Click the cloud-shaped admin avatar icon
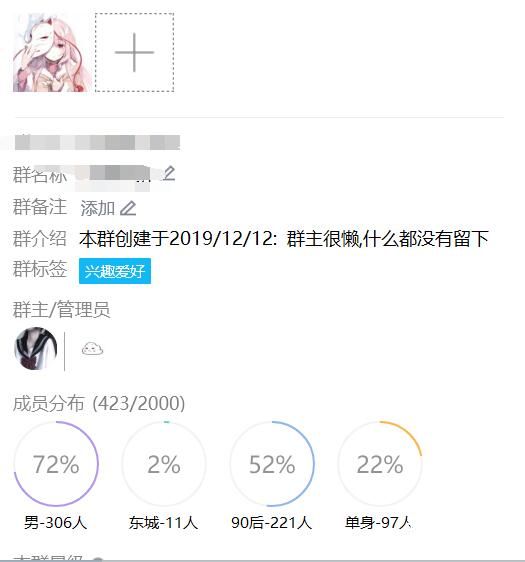 tap(92, 348)
